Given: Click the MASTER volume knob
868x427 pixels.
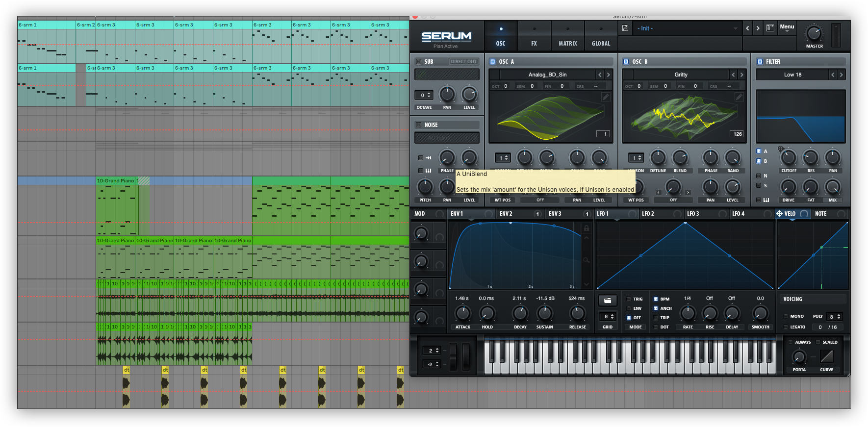Looking at the screenshot, I should click(x=814, y=33).
